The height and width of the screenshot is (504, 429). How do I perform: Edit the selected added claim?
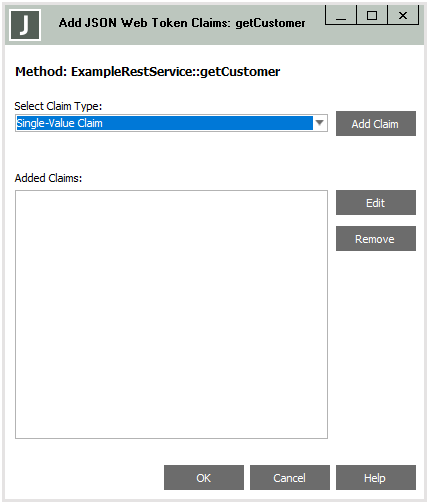point(376,203)
